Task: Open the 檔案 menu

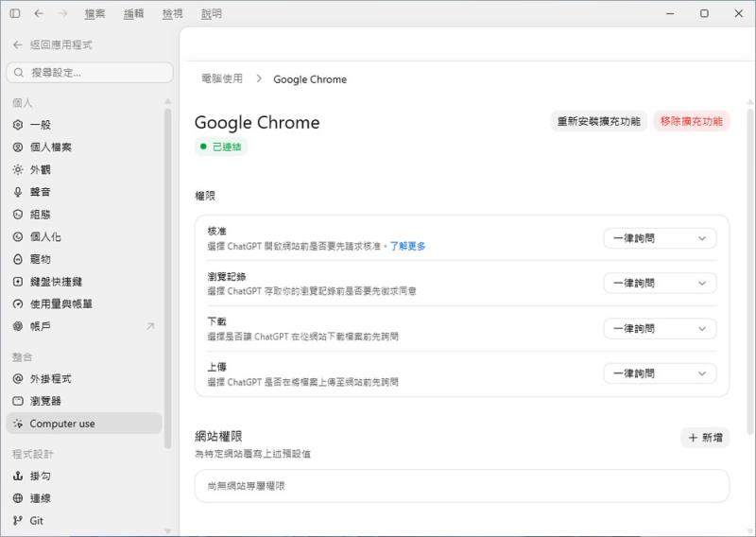Action: tap(94, 14)
